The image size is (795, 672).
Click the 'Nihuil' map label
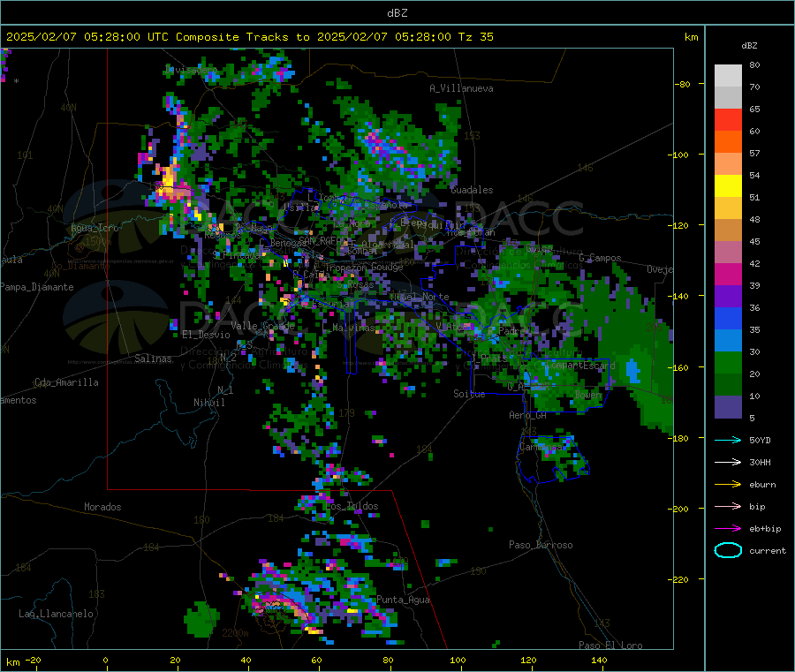coord(208,403)
